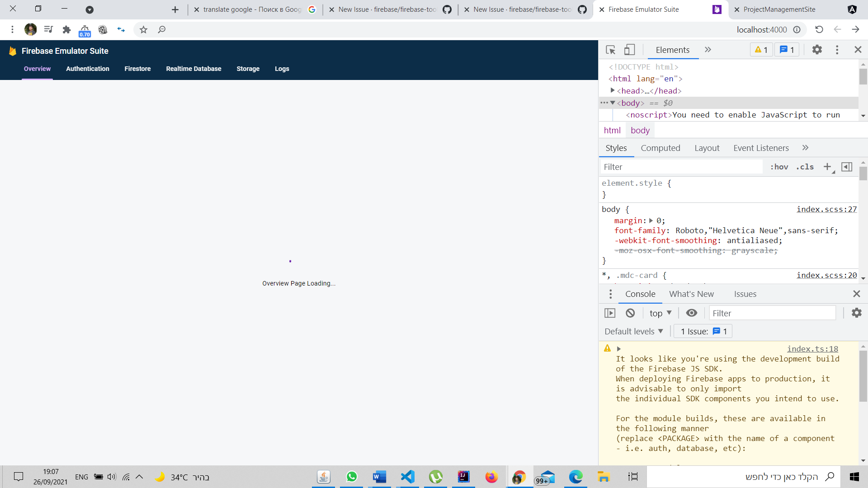Clear the console messages
The width and height of the screenshot is (868, 488).
coord(630,313)
